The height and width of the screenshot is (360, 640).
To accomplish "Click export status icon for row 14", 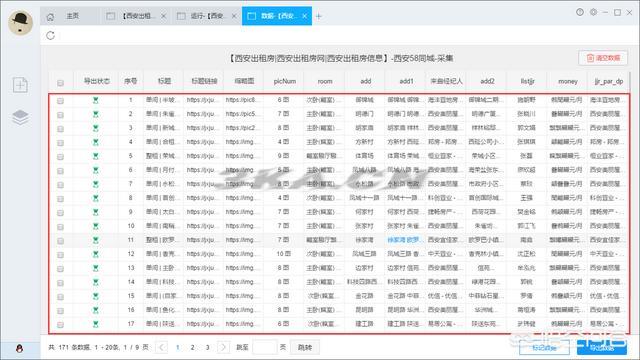I will [x=96, y=282].
